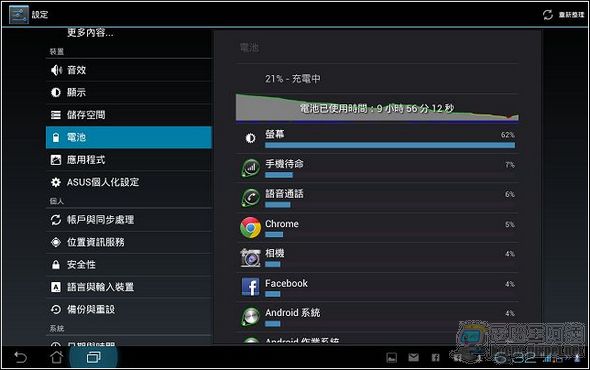This screenshot has width=590, height=370.
Task: Open 位置資訊服務 location settings
Action: point(129,242)
